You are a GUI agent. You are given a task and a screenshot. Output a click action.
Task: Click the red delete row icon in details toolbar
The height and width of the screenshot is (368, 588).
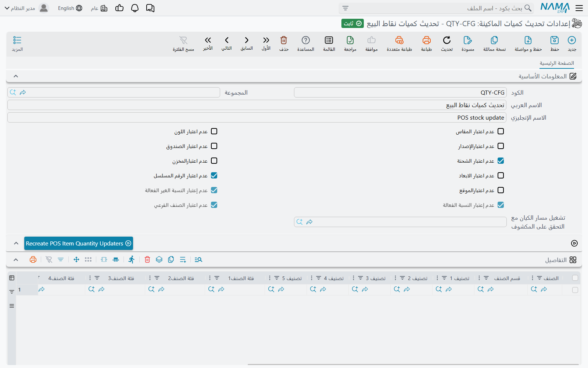[147, 259]
